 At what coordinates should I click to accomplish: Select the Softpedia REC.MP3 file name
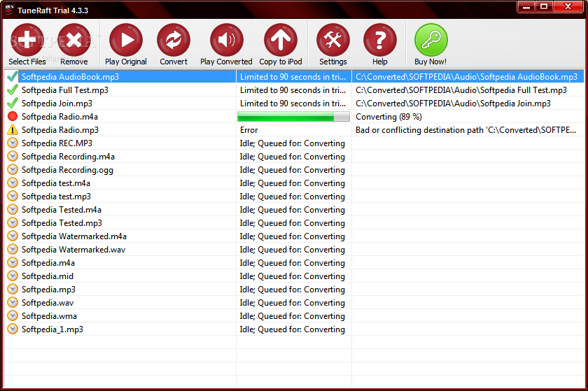(57, 143)
